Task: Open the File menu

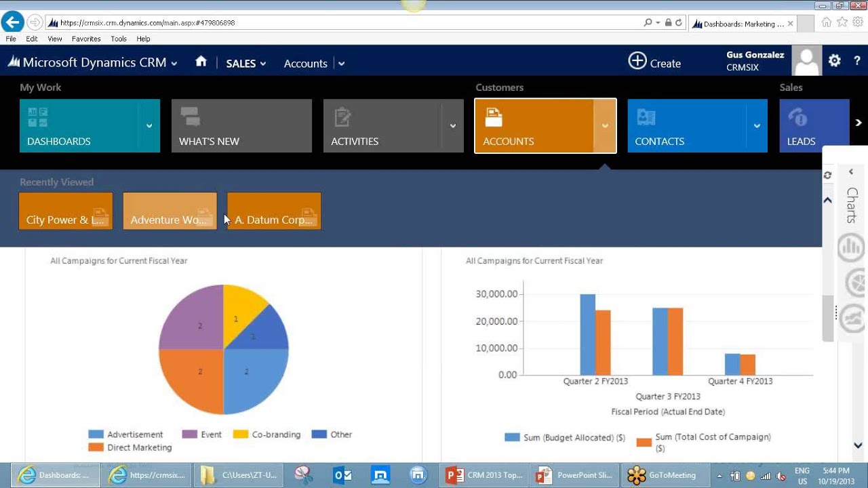Action: tap(11, 39)
